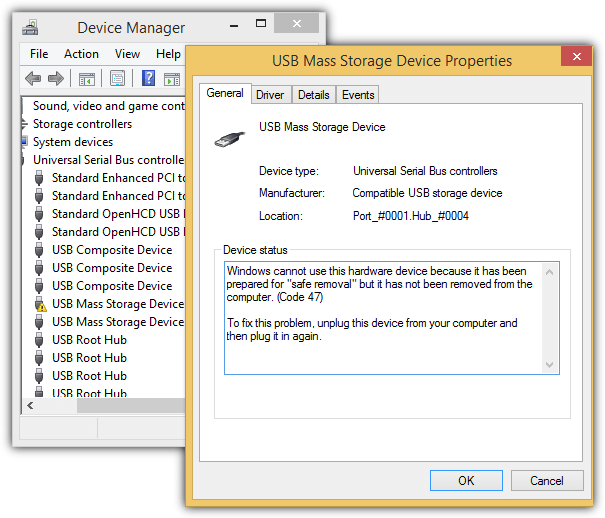This screenshot has height=518, width=605.
Task: Select Storage controllers in the device tree
Action: click(x=82, y=124)
